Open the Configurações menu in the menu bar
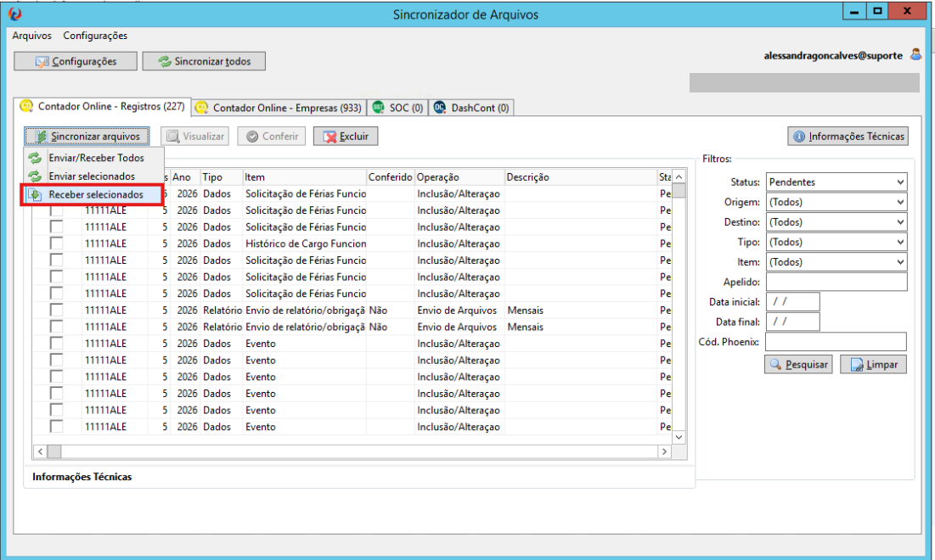935x560 pixels. pos(95,36)
